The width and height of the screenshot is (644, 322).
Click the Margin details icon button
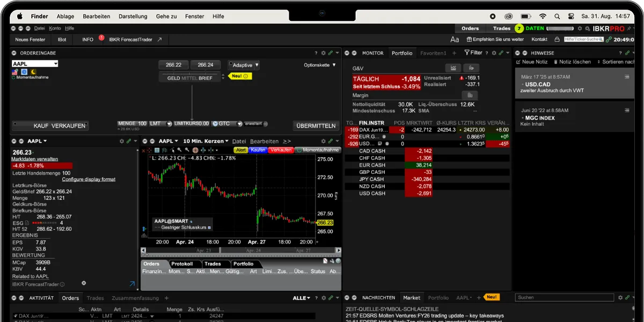[470, 95]
